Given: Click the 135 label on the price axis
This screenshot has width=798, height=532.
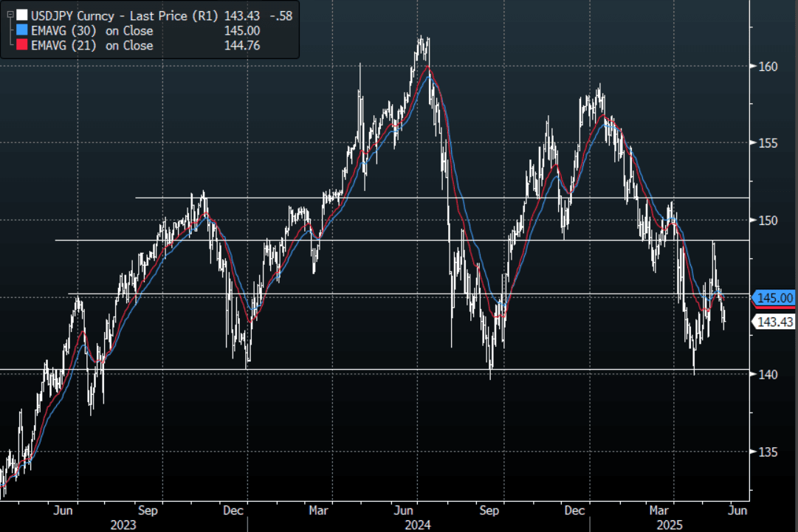Looking at the screenshot, I should [769, 452].
